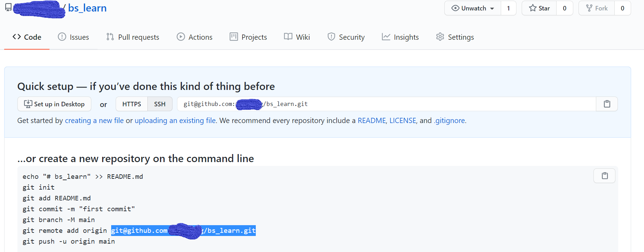Open the watchers count showing 1
Screen dimensions: 644x252
coord(508,8)
